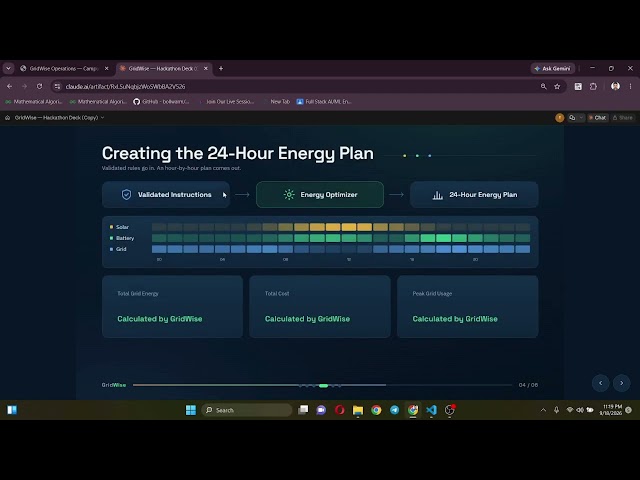This screenshot has height=480, width=640.
Task: Click the bar chart icon on 24-Hour Energy Plan
Action: (x=438, y=195)
